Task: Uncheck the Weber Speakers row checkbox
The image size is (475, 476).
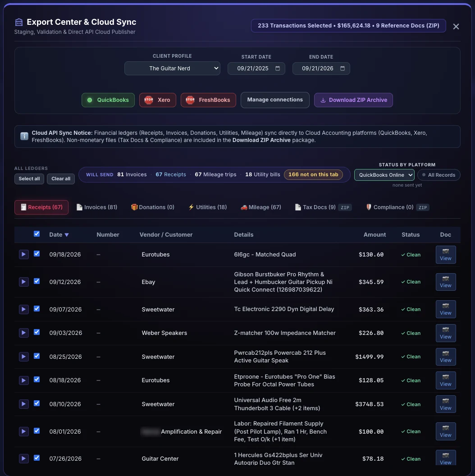Action: [x=37, y=332]
